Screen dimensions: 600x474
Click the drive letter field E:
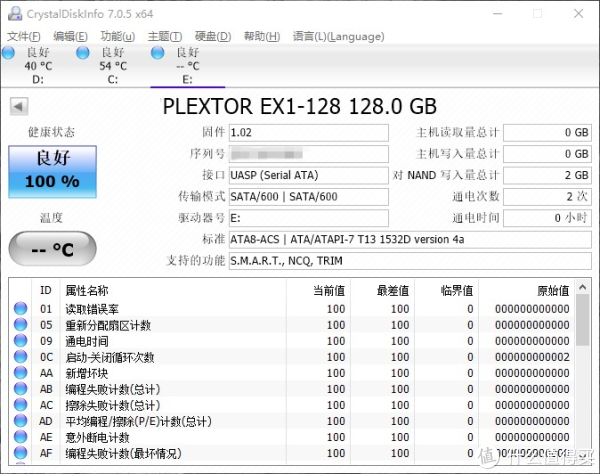[309, 218]
